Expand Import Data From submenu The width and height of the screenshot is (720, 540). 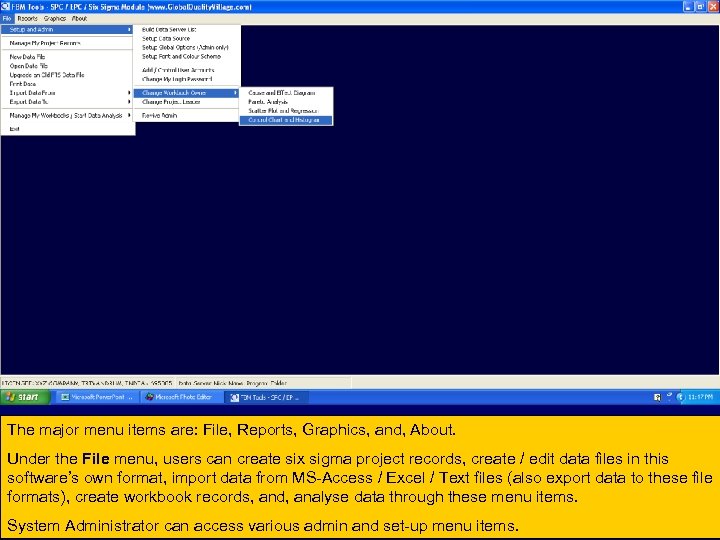(x=67, y=93)
